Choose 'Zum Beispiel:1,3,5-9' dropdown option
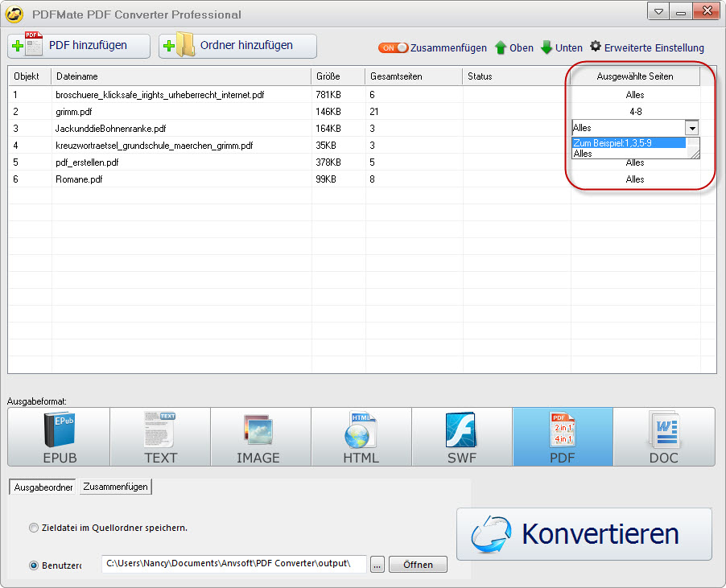 pos(629,143)
